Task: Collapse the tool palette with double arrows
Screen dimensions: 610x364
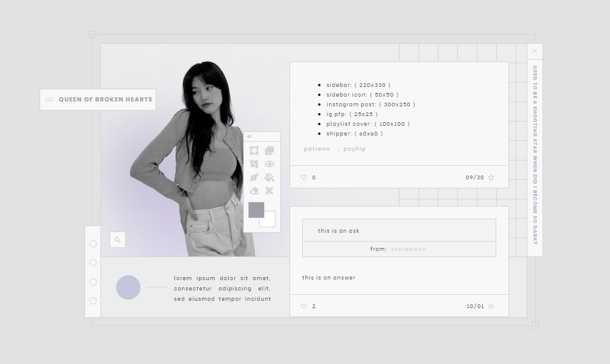Action: tap(249, 137)
